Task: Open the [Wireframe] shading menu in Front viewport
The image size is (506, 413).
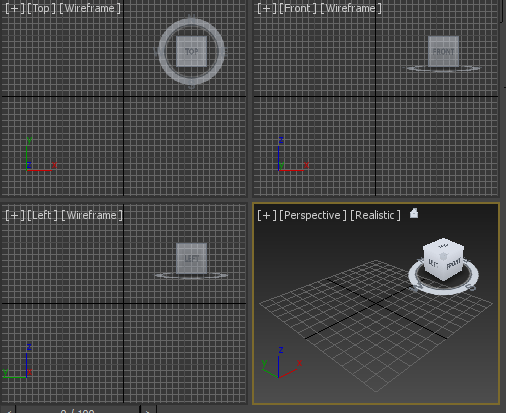Action: tap(351, 8)
